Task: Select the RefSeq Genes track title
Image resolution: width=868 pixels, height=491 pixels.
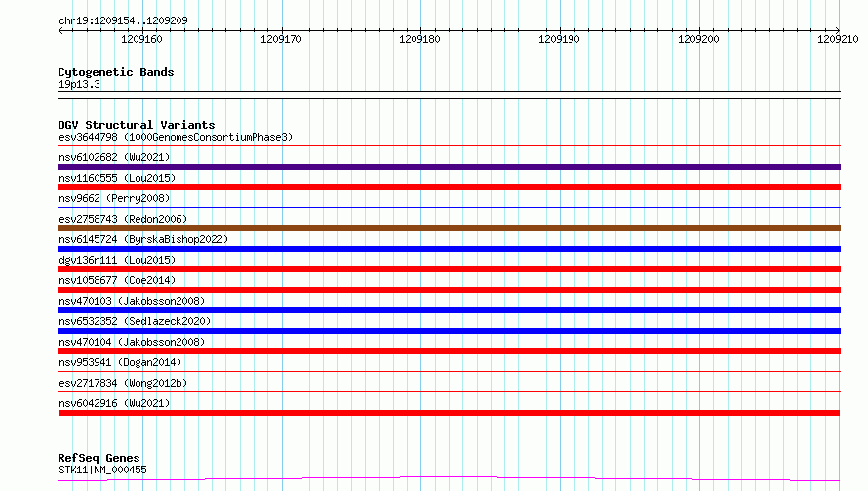Action: pyautogui.click(x=99, y=458)
